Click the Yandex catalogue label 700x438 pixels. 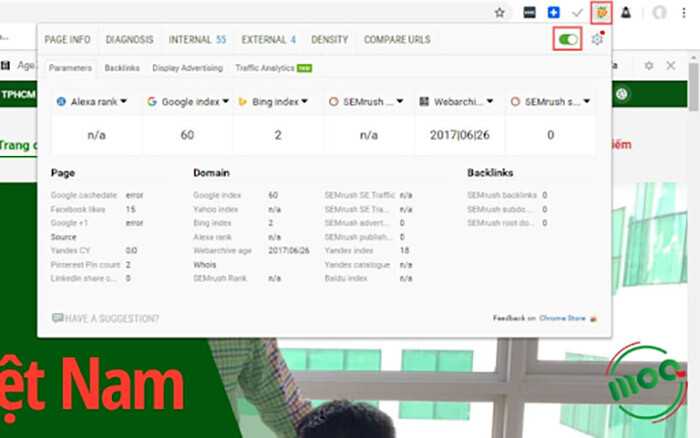point(357,265)
